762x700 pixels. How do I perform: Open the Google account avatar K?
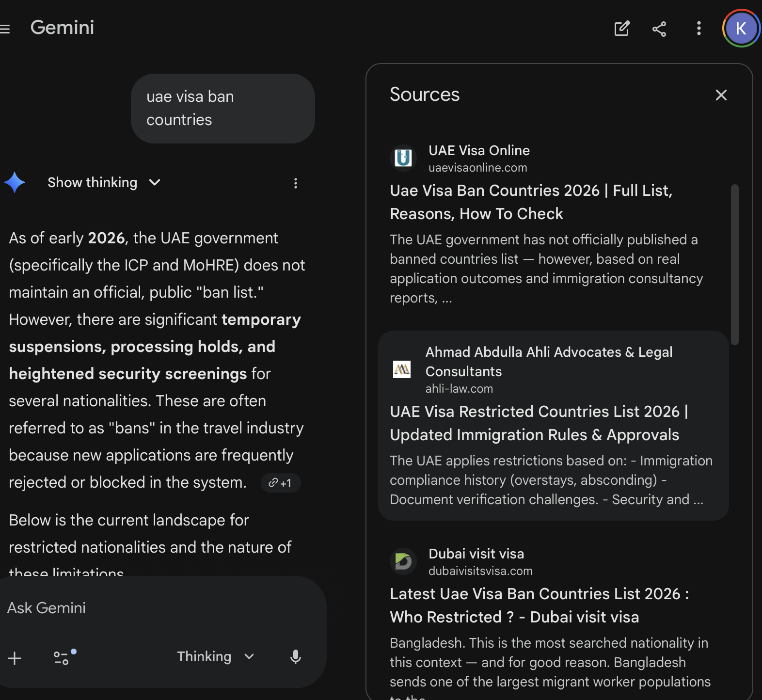[x=741, y=28]
